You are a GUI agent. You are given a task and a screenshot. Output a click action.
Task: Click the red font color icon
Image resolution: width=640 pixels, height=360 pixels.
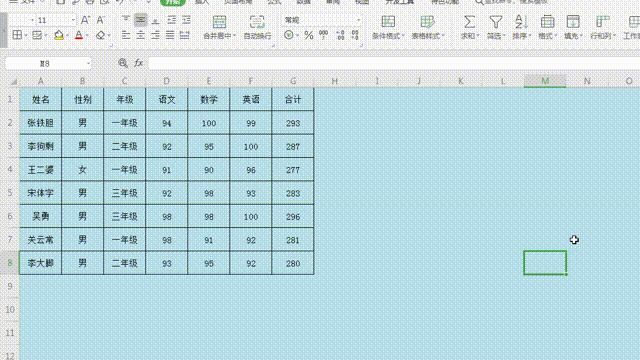point(79,36)
